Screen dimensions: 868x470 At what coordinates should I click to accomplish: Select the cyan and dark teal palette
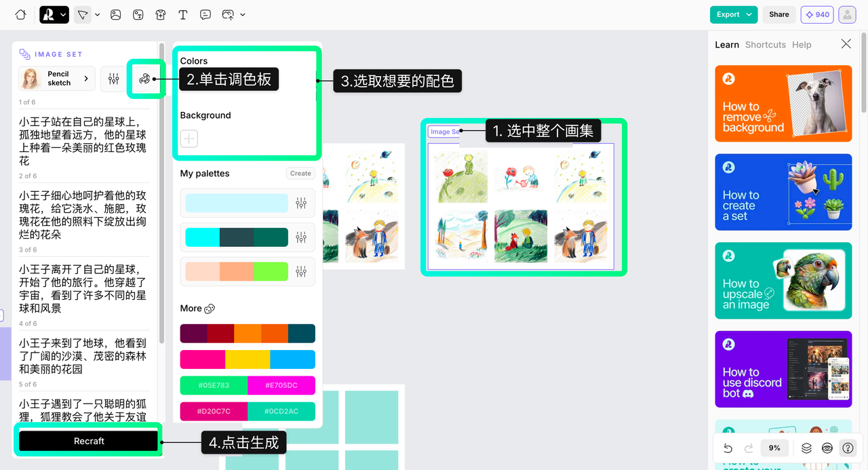tap(237, 237)
